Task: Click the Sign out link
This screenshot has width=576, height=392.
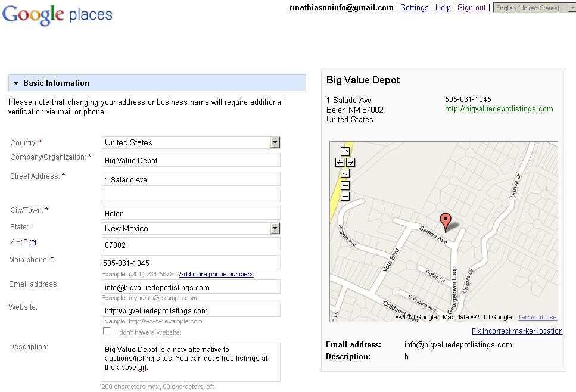Action: point(471,8)
